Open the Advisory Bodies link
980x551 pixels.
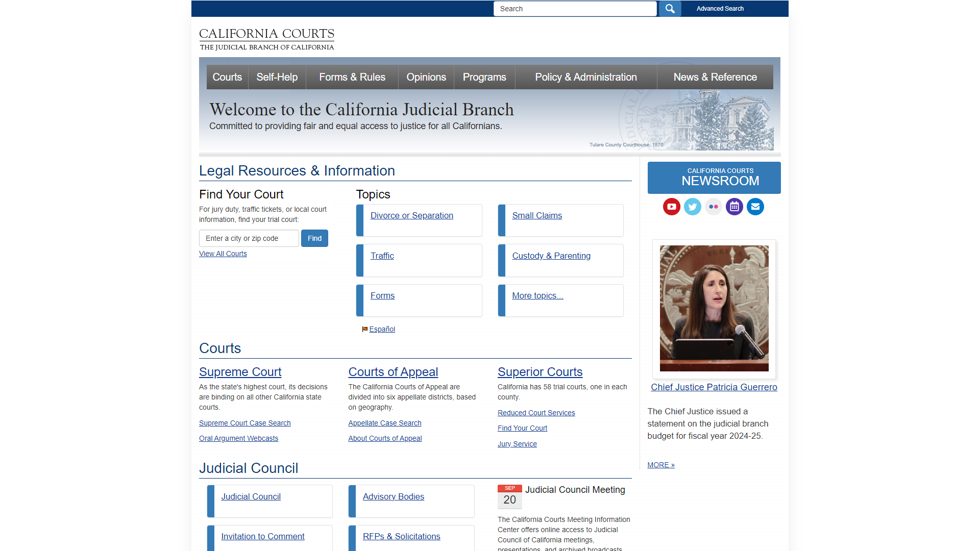click(x=394, y=496)
